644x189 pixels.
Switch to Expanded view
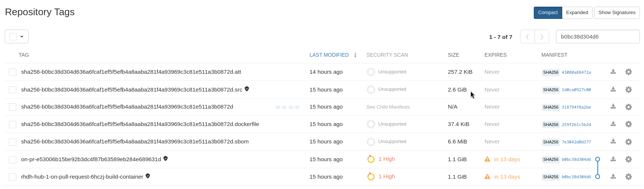pyautogui.click(x=577, y=13)
